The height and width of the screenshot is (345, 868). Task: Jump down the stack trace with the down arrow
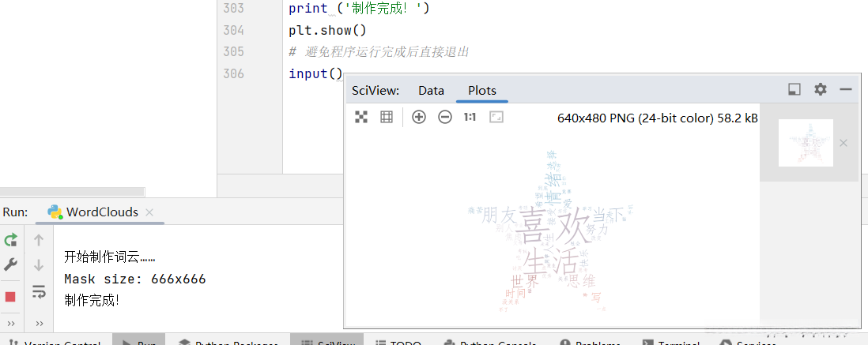[x=38, y=265]
